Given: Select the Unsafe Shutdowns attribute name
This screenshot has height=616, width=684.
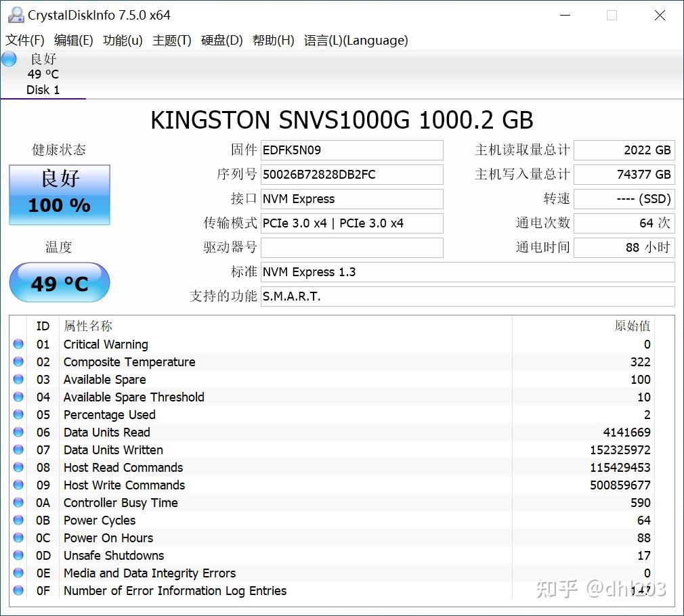Looking at the screenshot, I should coord(114,555).
